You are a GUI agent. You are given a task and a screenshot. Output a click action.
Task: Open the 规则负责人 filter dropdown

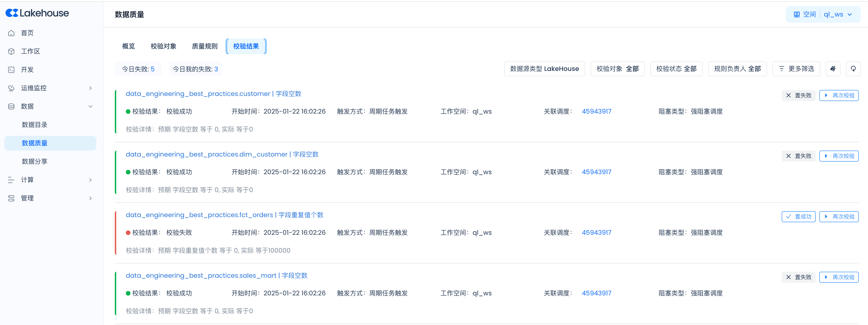pyautogui.click(x=737, y=69)
